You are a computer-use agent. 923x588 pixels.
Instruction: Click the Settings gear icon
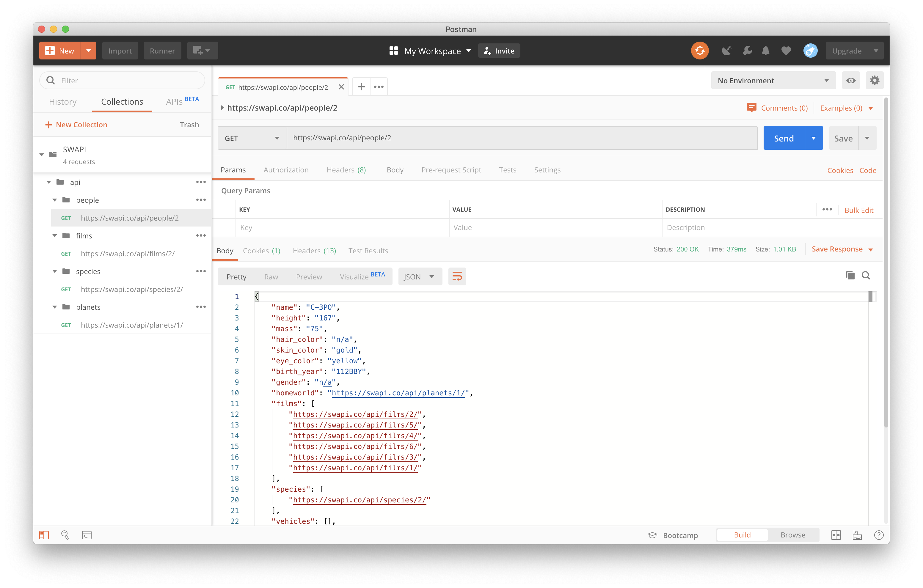click(875, 80)
